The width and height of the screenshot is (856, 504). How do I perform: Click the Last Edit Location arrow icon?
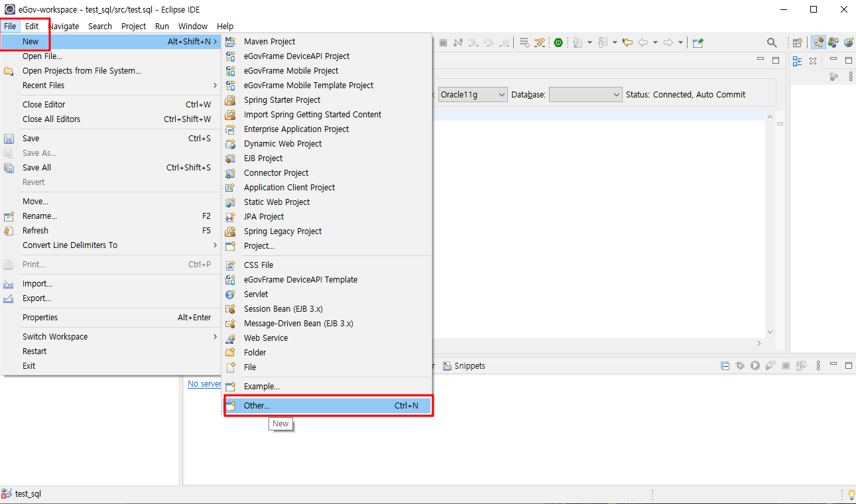[627, 42]
